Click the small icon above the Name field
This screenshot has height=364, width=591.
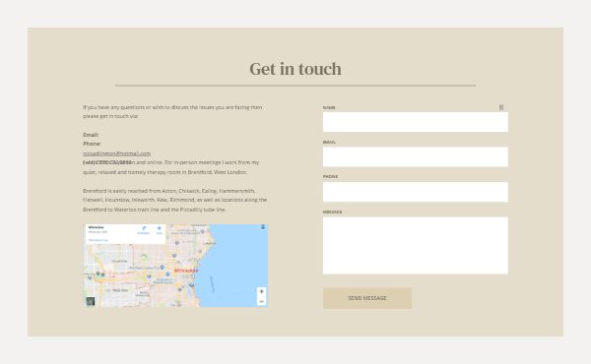coord(501,107)
